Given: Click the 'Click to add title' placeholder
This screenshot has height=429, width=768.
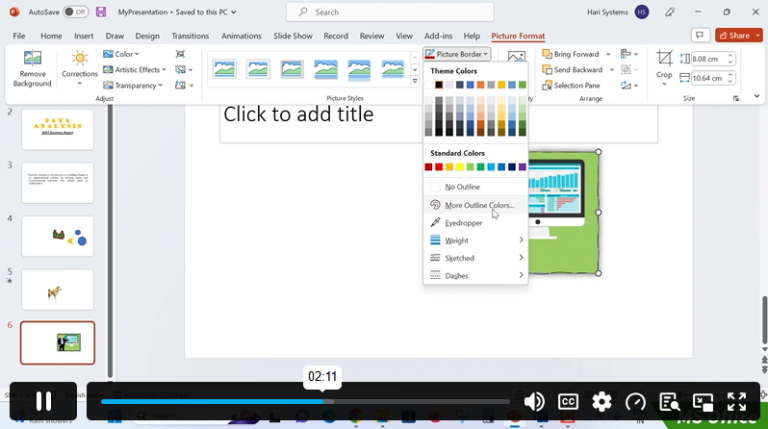Looking at the screenshot, I should pos(298,114).
